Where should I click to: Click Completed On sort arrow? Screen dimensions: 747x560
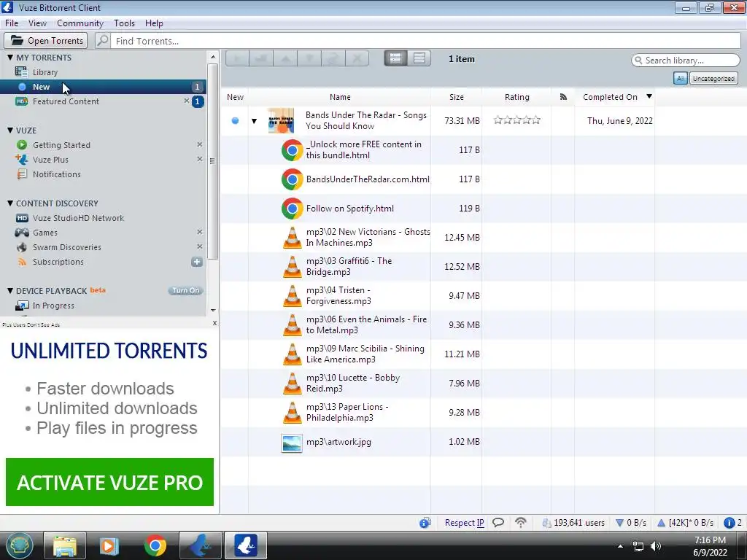[x=649, y=97]
